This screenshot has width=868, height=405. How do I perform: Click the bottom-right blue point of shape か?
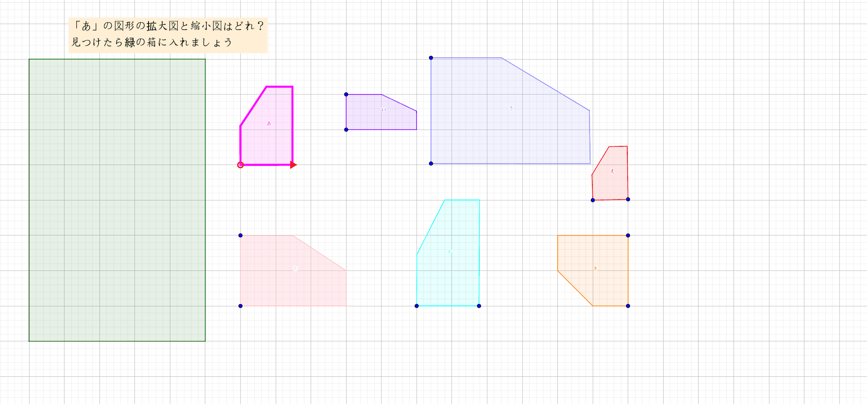click(x=479, y=306)
